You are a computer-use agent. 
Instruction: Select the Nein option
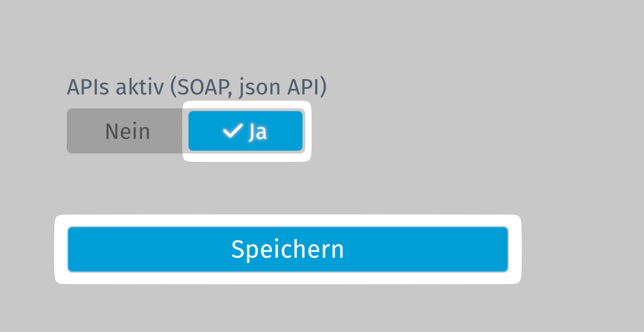click(x=127, y=131)
